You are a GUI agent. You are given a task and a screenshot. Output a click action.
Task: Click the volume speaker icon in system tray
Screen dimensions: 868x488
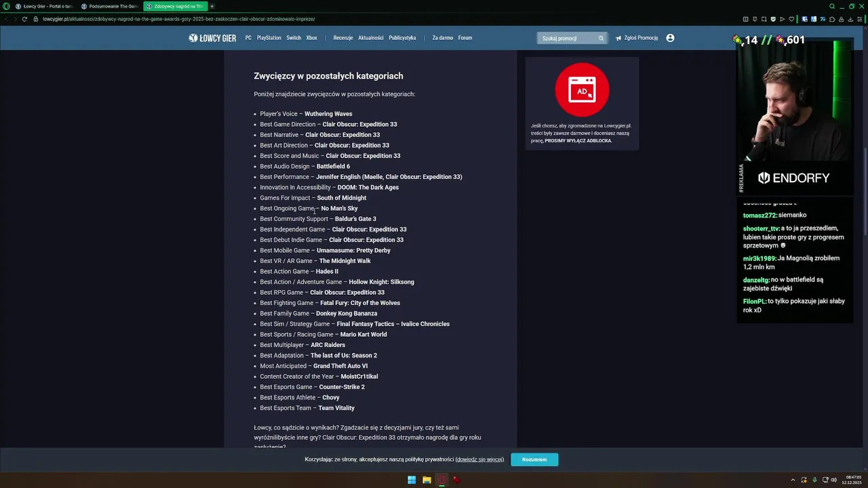pos(834,480)
